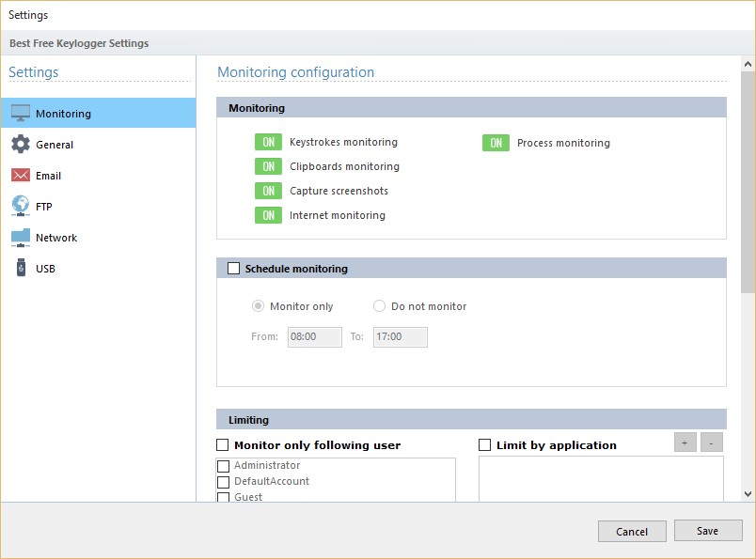Turn off Capture screenshots toggle
The height and width of the screenshot is (559, 756).
[269, 191]
